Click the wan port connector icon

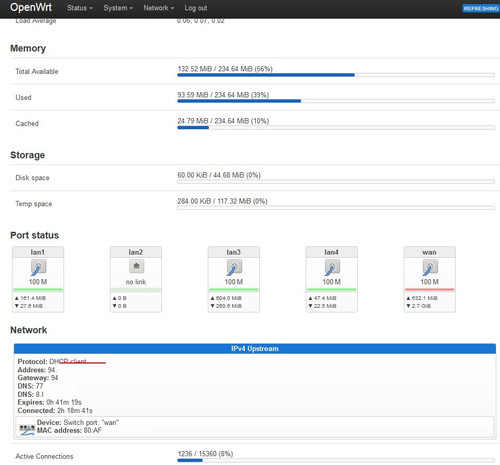point(430,267)
